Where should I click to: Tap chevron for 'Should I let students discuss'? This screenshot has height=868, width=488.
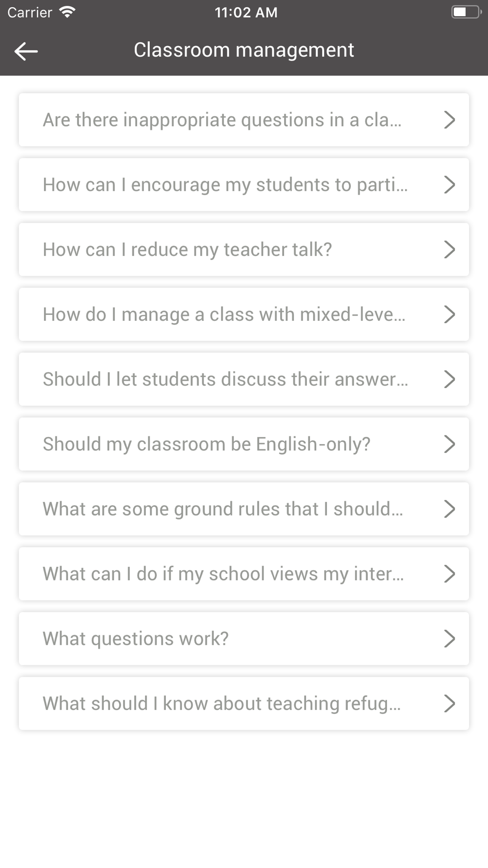[x=449, y=379]
